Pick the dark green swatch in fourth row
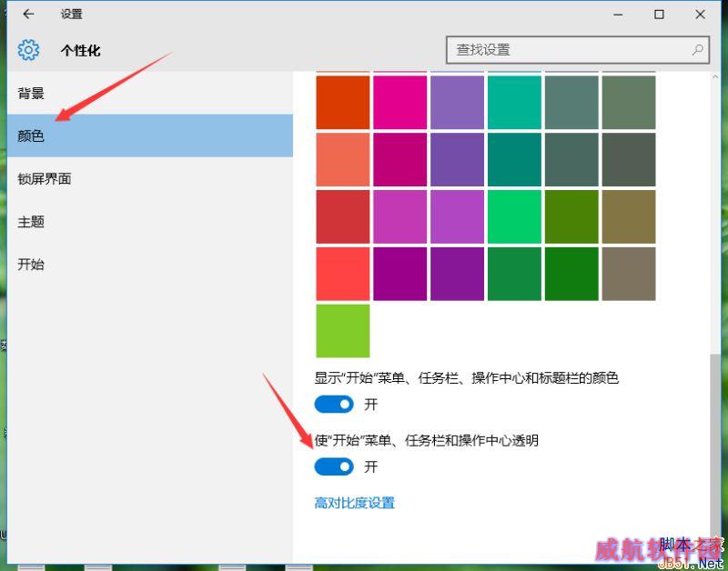The image size is (728, 571). (571, 274)
